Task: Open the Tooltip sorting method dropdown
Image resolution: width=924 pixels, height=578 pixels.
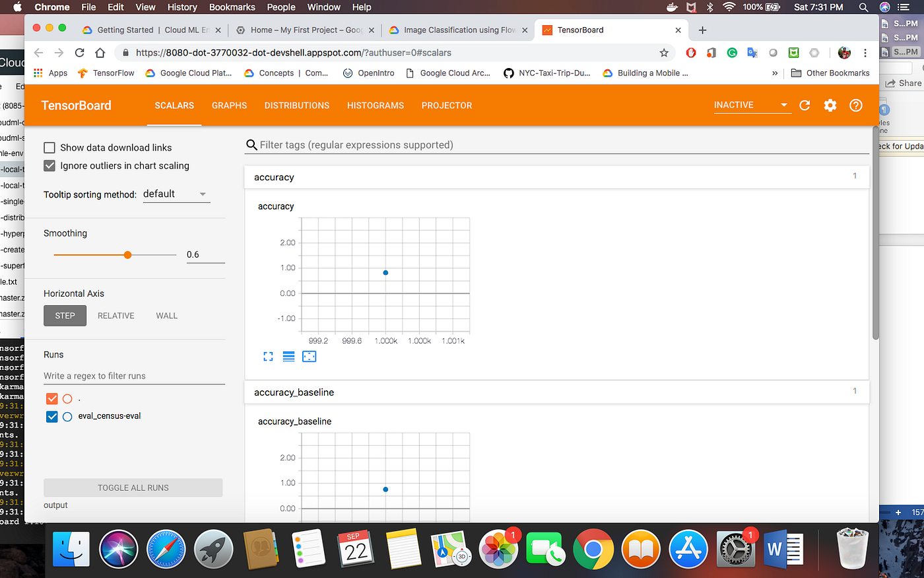Action: (176, 194)
